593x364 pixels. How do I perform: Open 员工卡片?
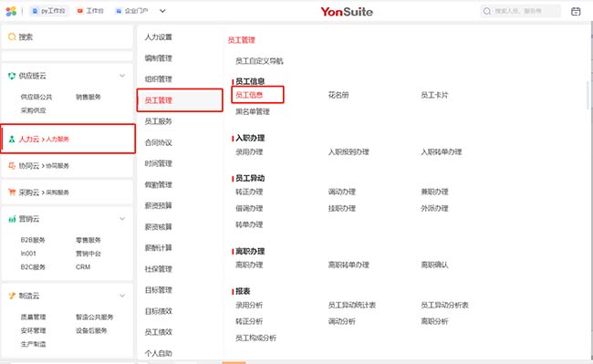point(434,95)
